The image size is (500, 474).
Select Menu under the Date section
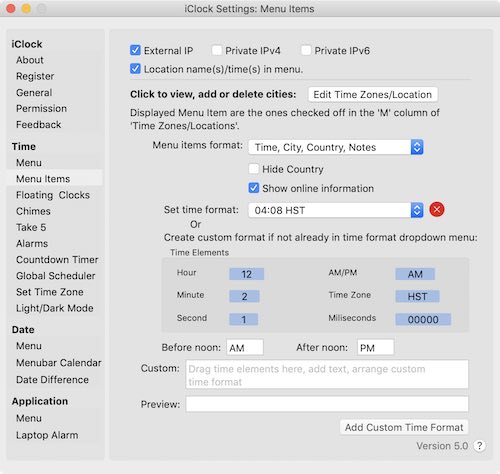click(29, 346)
